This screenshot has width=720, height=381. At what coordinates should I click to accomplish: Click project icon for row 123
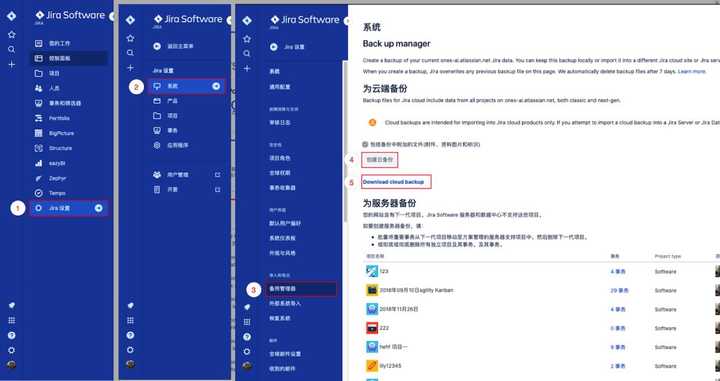(372, 271)
